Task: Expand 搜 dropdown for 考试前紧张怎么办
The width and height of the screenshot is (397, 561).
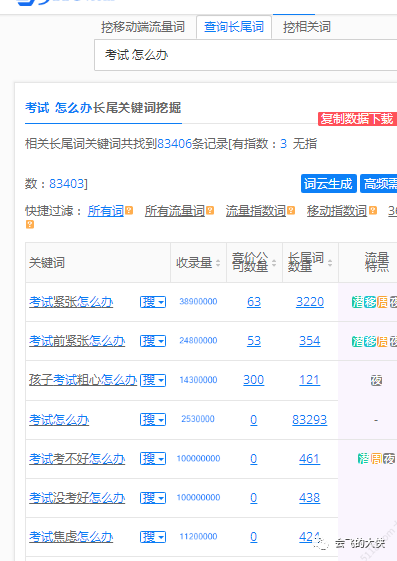Action: [153, 341]
